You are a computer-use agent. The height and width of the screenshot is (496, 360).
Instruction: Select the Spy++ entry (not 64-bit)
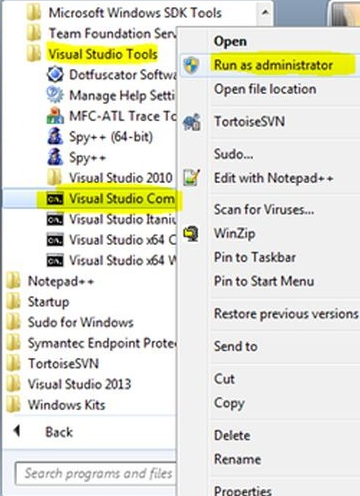[x=89, y=157]
